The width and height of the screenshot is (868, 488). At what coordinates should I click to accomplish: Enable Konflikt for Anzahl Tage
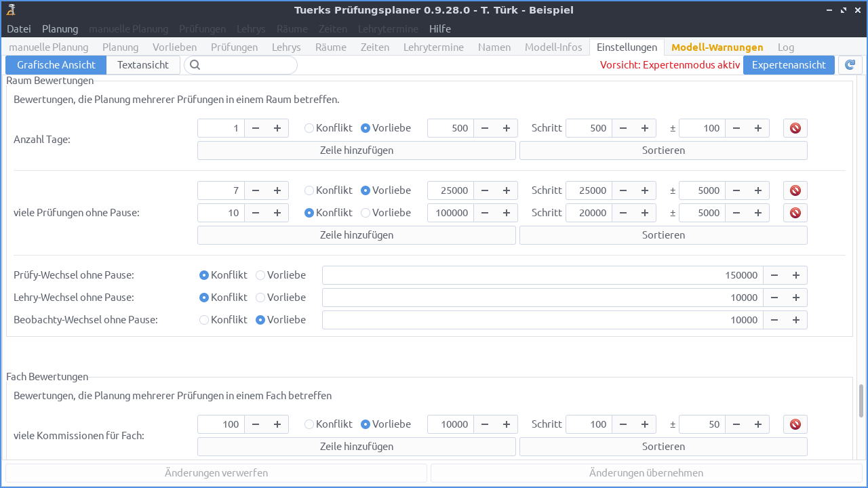[309, 127]
